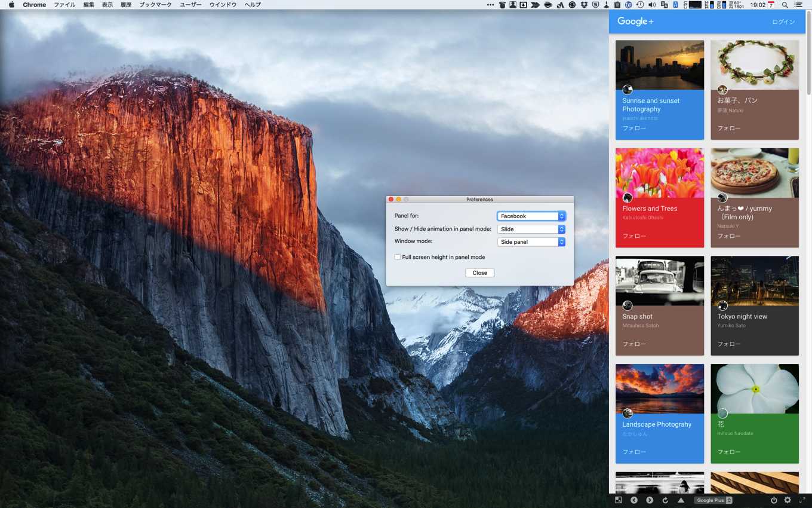The width and height of the screenshot is (812, 508).
Task: Open the Window mode dropdown showing Side panel
Action: [x=531, y=242]
